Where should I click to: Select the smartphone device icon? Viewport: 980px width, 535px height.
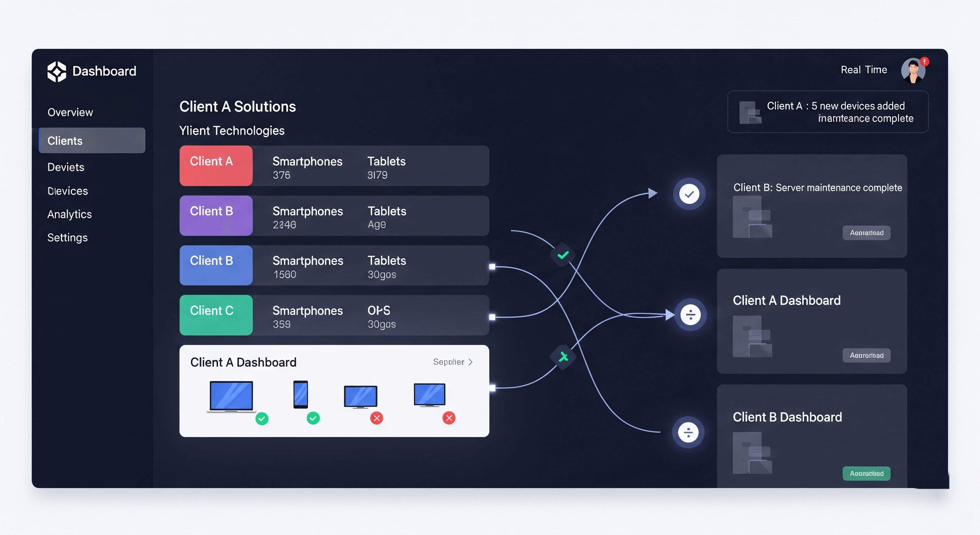301,394
